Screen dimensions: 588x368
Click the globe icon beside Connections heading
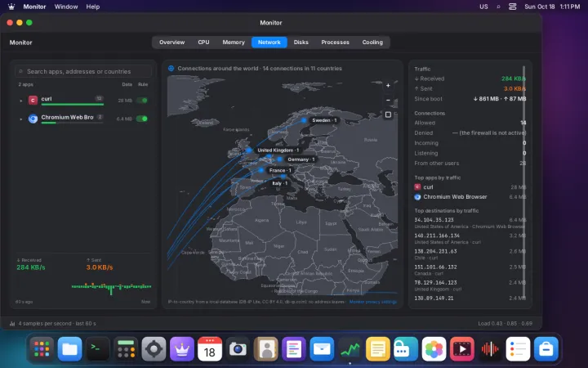[x=171, y=69]
